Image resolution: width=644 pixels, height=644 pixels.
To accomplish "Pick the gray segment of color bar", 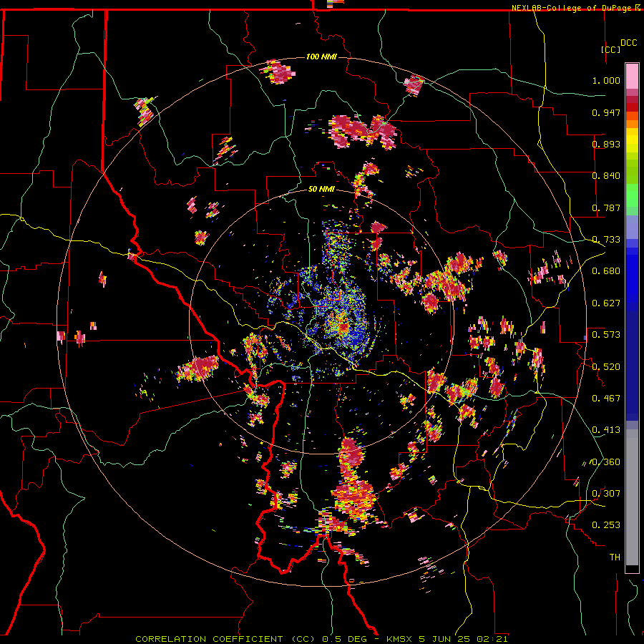I will pyautogui.click(x=632, y=497).
